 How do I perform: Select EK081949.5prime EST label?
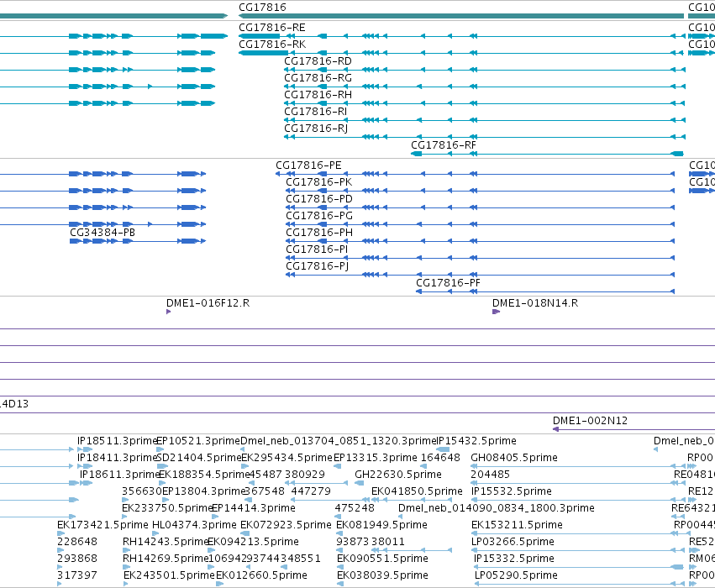point(381,525)
